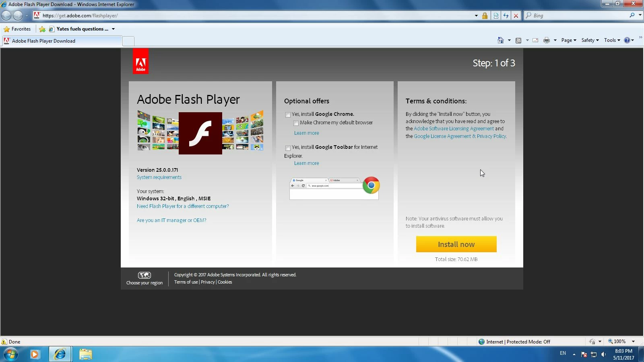Expand the Yates fuels questions favorite dropdown

pyautogui.click(x=113, y=29)
